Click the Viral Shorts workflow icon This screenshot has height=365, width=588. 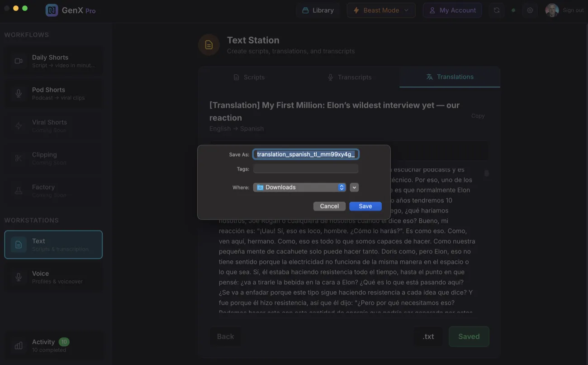tap(18, 125)
